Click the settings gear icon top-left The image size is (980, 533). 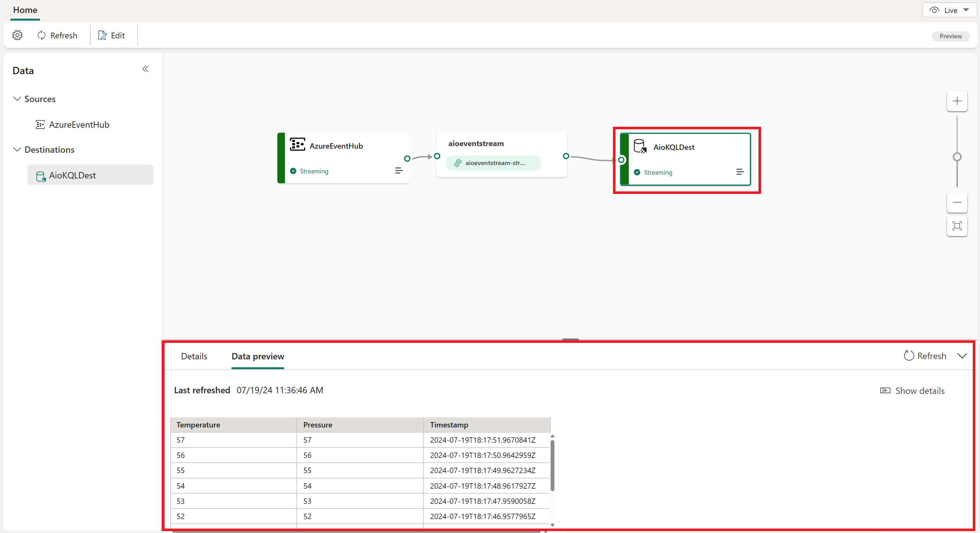tap(18, 35)
